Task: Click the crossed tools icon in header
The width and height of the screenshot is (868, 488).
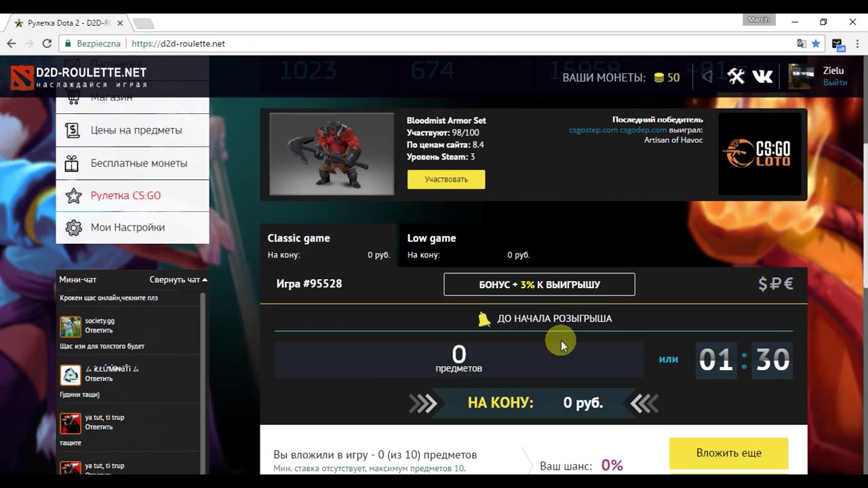Action: (736, 77)
